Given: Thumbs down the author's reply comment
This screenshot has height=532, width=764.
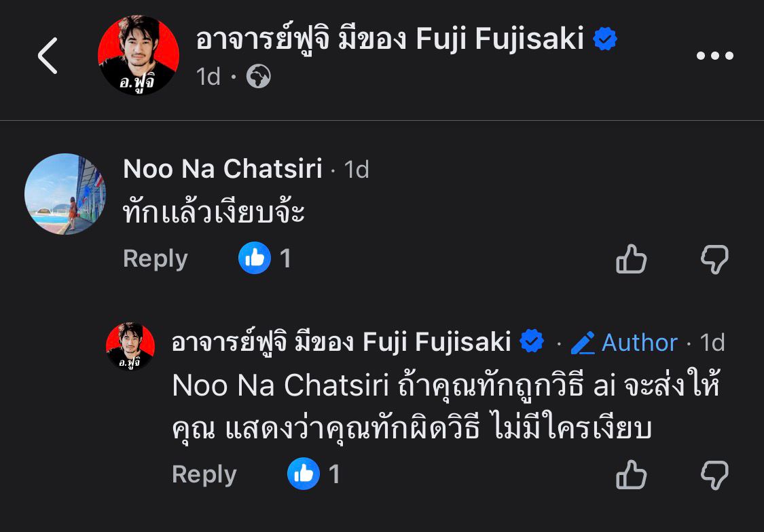Looking at the screenshot, I should coord(714,475).
